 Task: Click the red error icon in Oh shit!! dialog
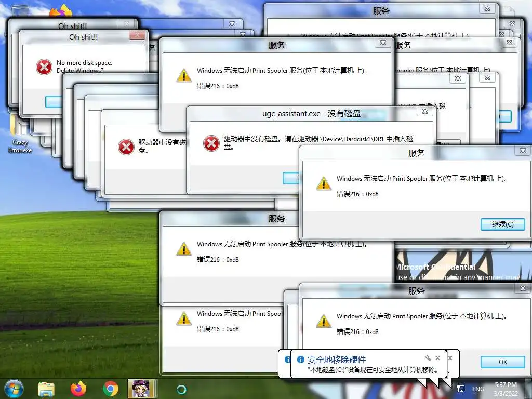pos(44,66)
